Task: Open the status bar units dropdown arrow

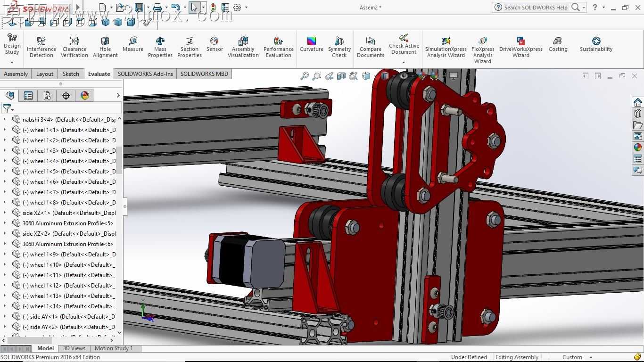Action: tap(591, 357)
